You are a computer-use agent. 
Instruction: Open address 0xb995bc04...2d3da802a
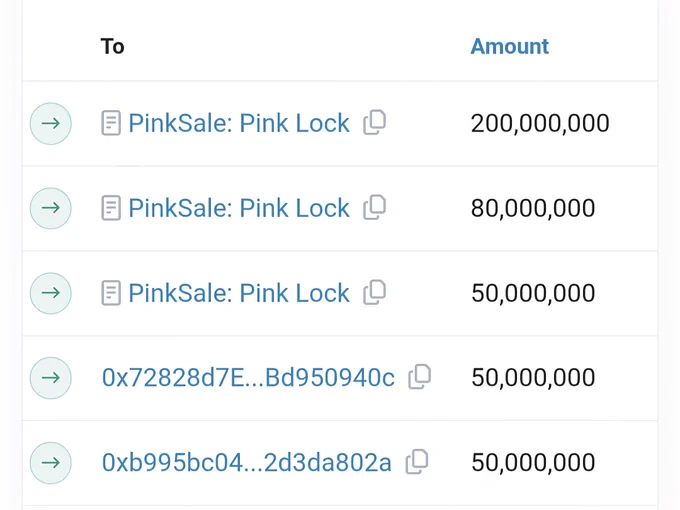(247, 462)
